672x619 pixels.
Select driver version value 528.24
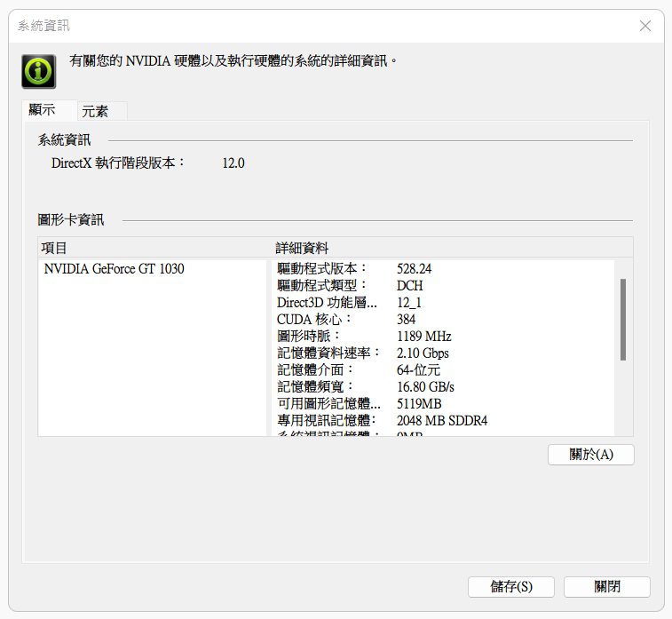pyautogui.click(x=414, y=269)
